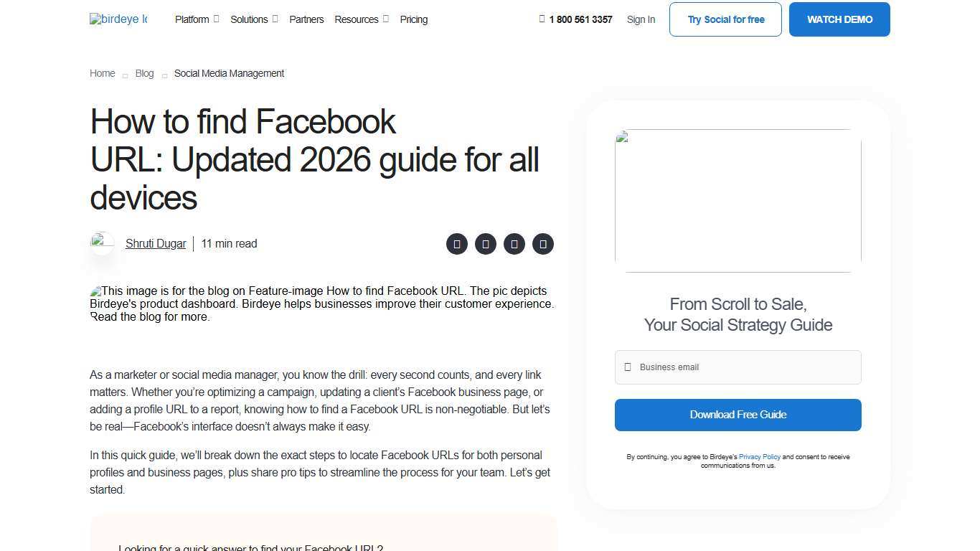This screenshot has height=551, width=980.
Task: Click the email icon inside the Business email field
Action: 629,367
